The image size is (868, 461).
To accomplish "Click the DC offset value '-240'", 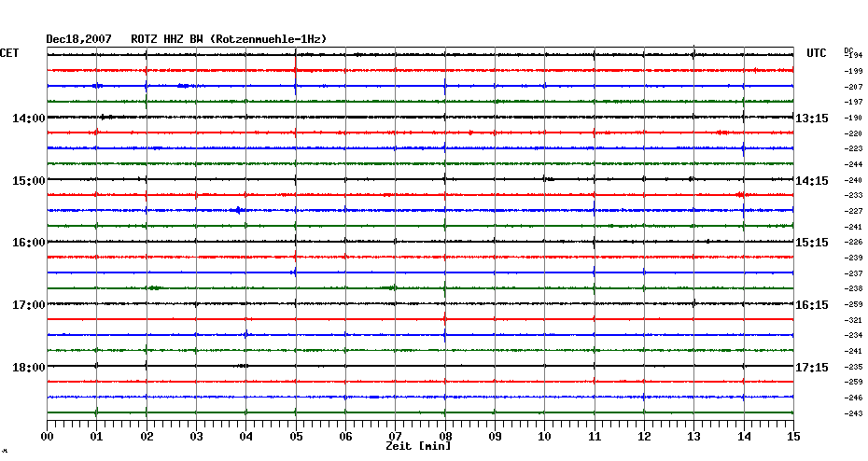I will [x=854, y=180].
